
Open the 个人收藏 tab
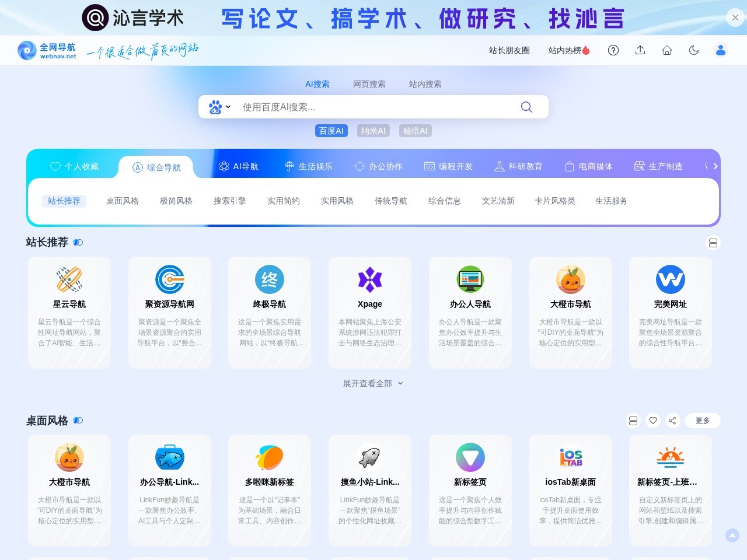(x=75, y=166)
